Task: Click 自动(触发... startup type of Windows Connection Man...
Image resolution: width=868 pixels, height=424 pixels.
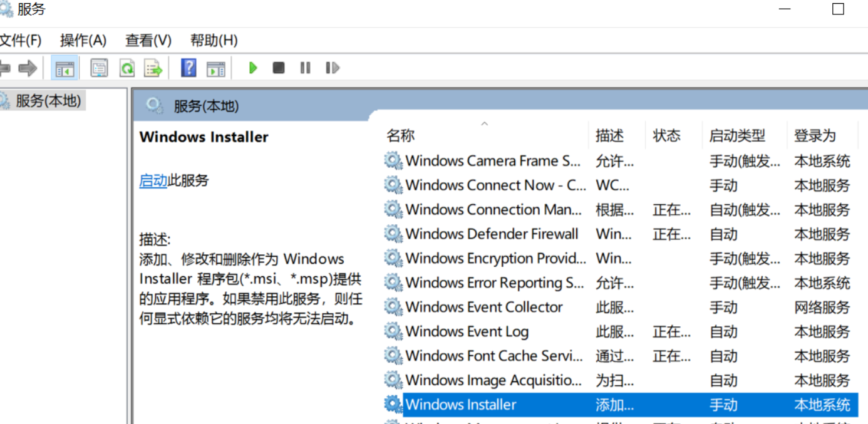Action: (745, 210)
